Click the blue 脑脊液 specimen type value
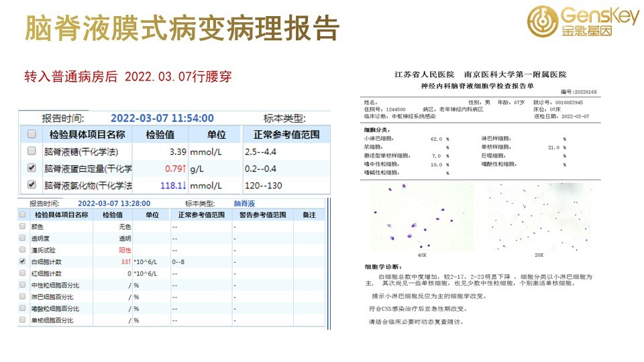Image resolution: width=644 pixels, height=362 pixels. 244,204
